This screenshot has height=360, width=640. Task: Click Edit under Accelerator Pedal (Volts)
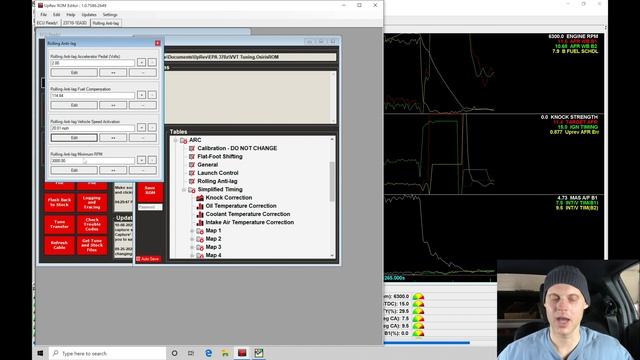(x=74, y=73)
